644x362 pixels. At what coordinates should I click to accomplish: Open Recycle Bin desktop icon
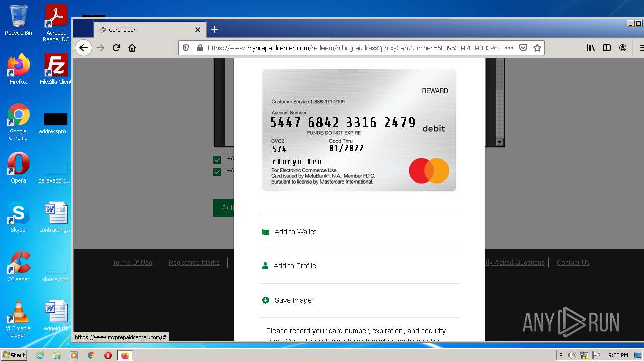pyautogui.click(x=18, y=20)
